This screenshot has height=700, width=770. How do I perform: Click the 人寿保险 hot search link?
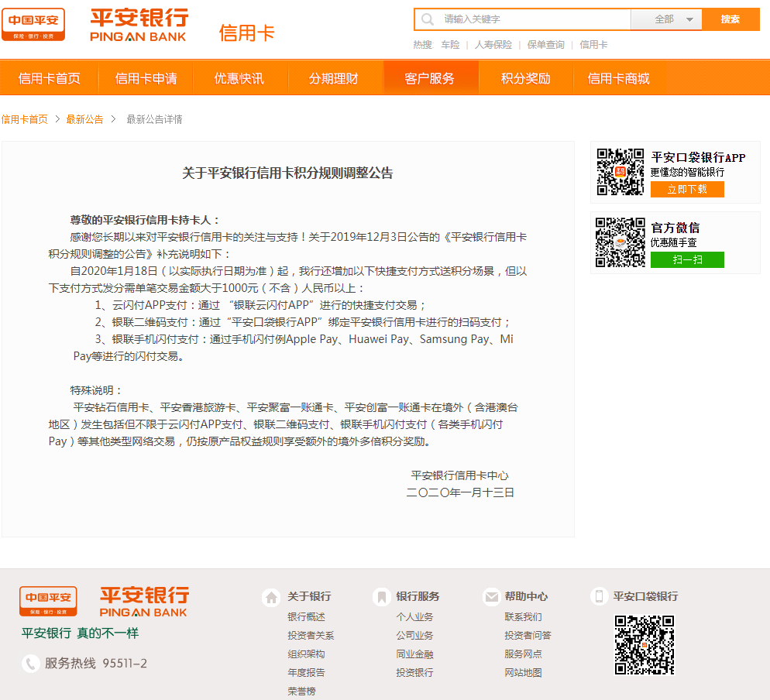[x=493, y=45]
